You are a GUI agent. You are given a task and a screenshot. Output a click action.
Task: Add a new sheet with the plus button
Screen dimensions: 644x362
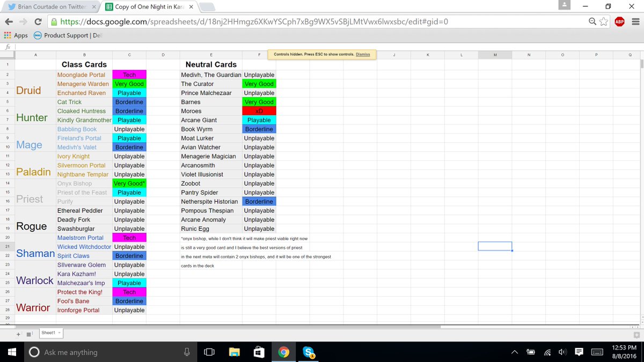pos(19,334)
